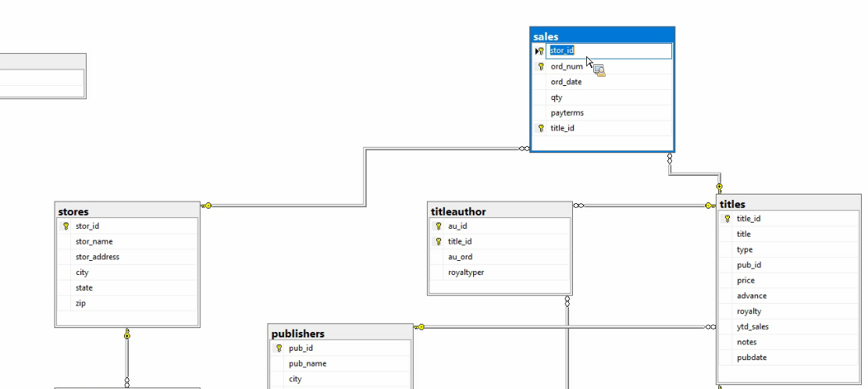
Task: Click primary key icon beside sales title_id
Action: (541, 129)
